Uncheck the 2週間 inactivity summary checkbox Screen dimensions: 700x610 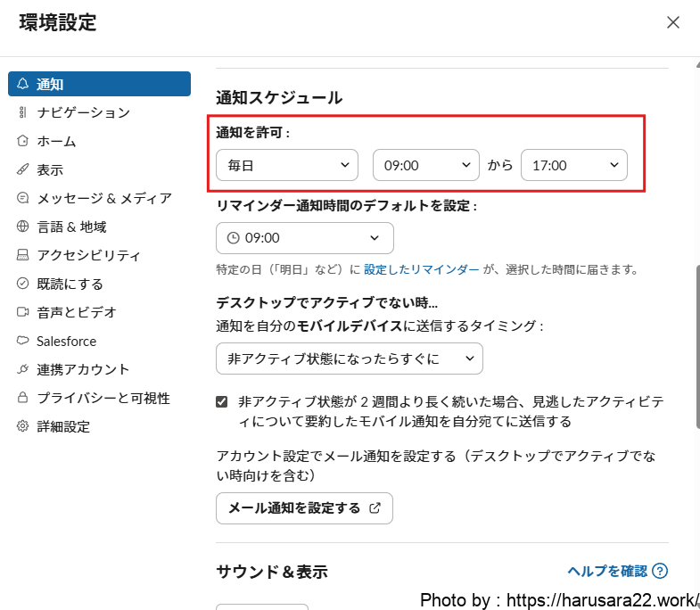pyautogui.click(x=222, y=402)
